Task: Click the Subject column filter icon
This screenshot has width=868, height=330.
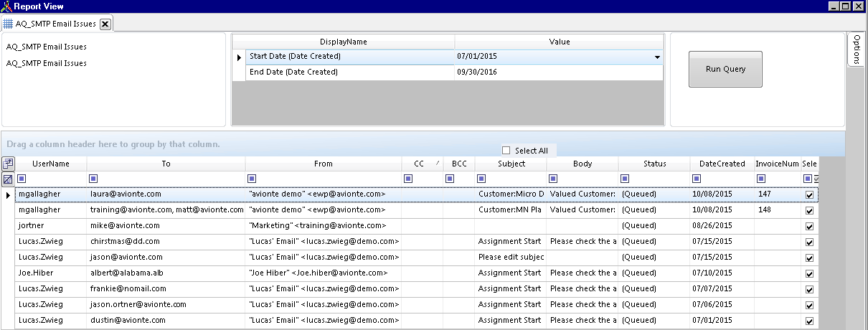Action: (x=481, y=179)
